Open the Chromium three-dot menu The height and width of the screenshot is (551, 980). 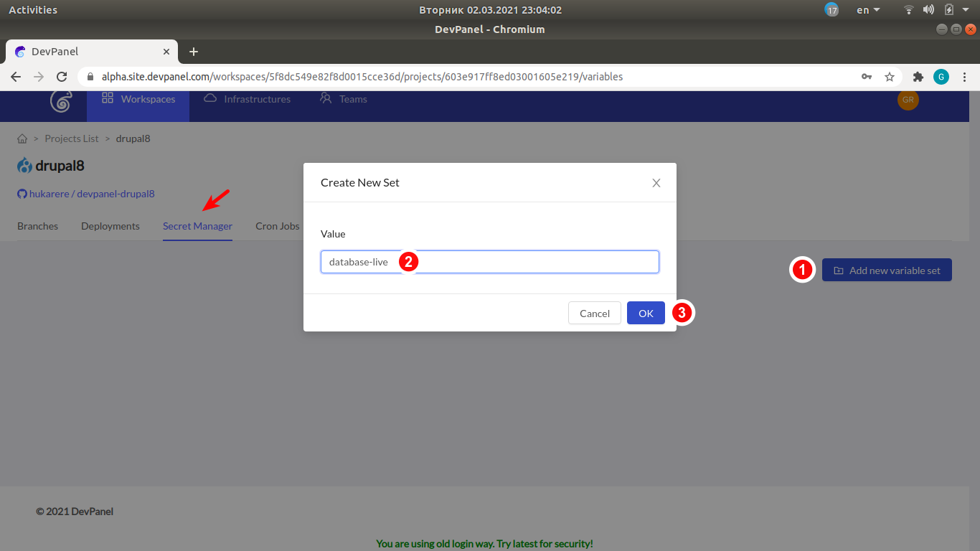964,77
